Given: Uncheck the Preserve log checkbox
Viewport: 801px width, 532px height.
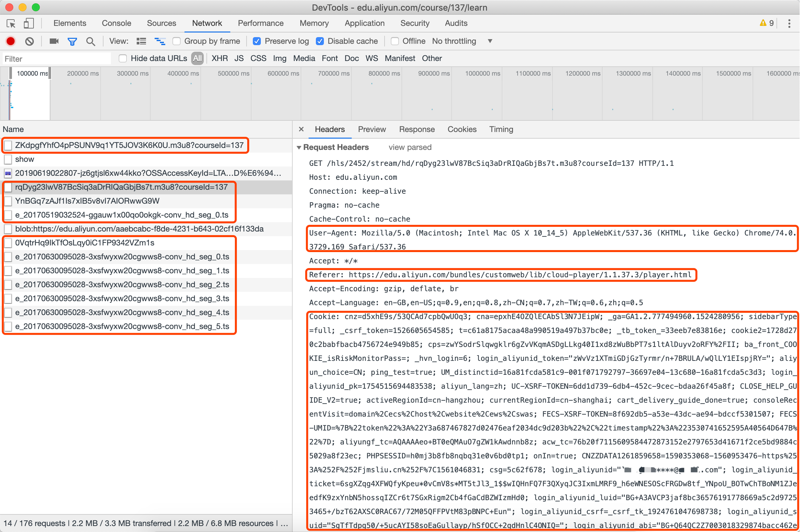Looking at the screenshot, I should [x=257, y=41].
